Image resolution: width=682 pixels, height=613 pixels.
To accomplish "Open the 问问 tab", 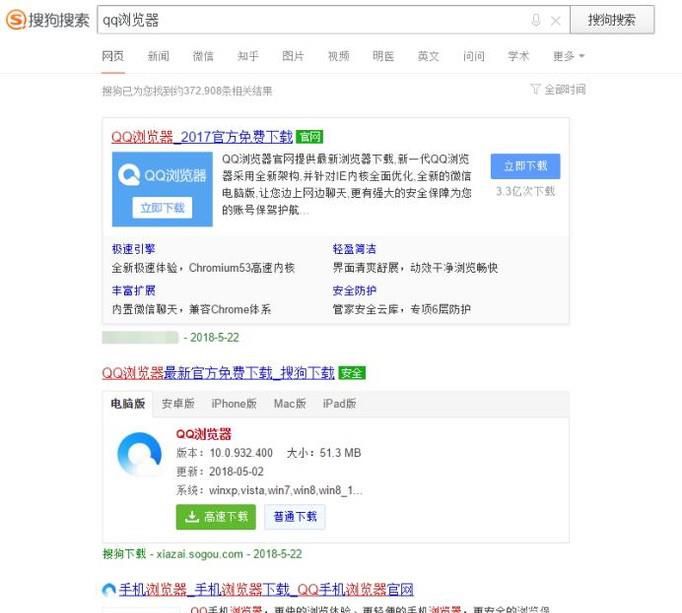I will coord(474,56).
